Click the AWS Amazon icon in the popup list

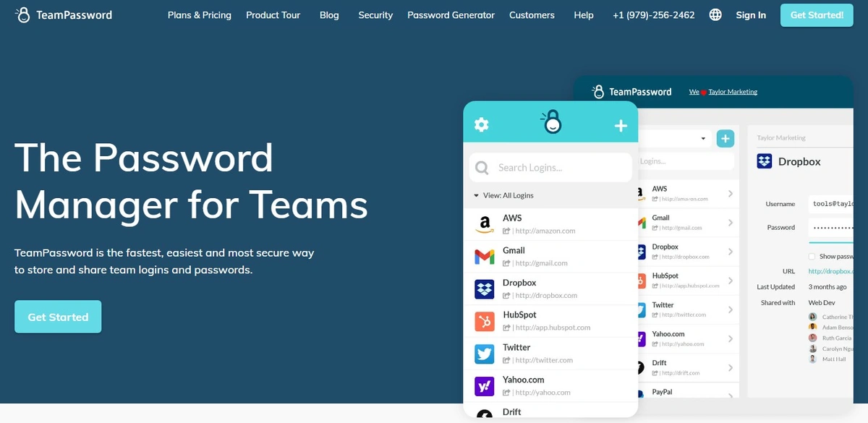point(484,224)
